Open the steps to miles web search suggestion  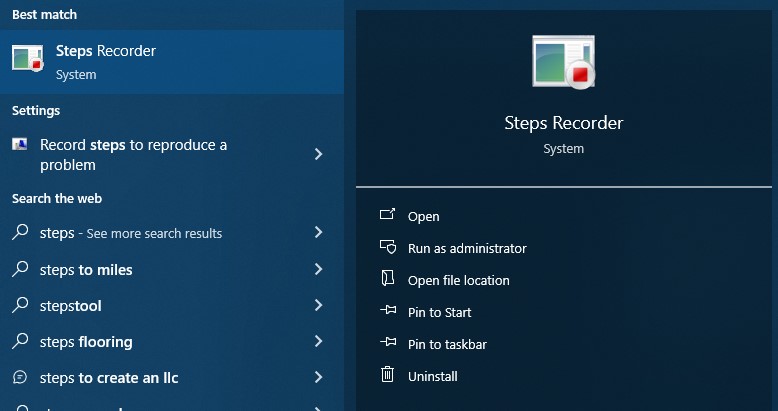click(86, 270)
